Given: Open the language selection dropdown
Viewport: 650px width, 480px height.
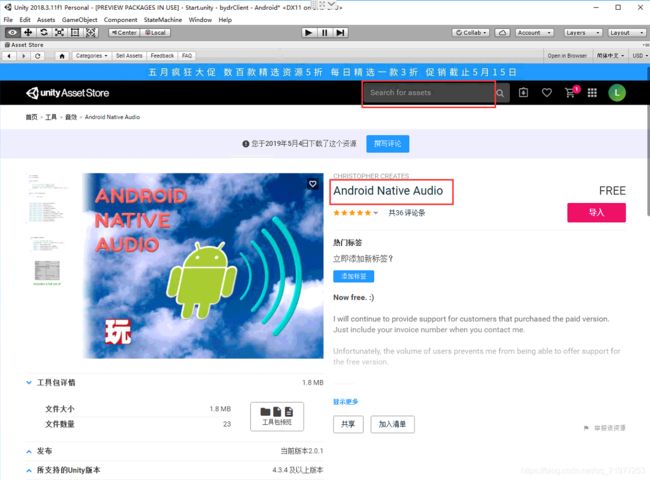Looking at the screenshot, I should (610, 56).
